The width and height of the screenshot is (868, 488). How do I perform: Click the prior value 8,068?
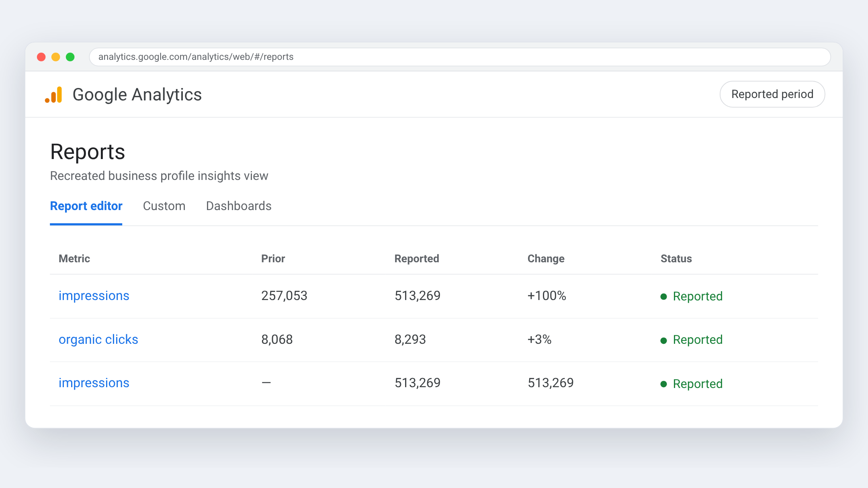pos(277,340)
